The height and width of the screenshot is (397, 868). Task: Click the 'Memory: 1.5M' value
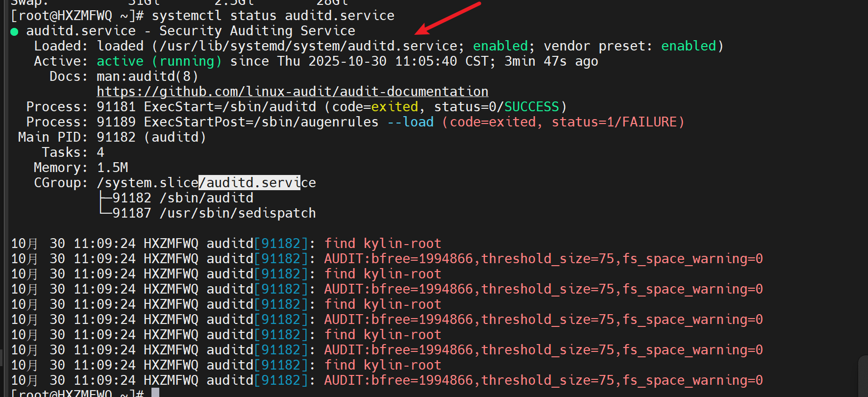click(x=112, y=168)
